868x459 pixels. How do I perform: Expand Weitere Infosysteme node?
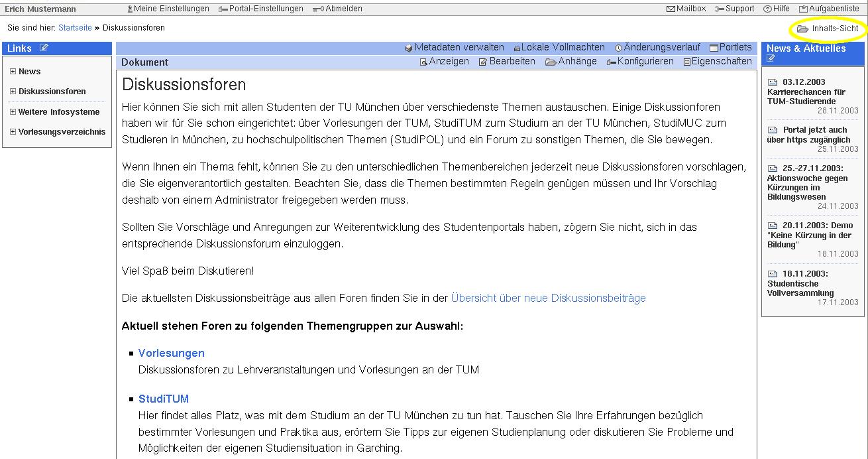(13, 112)
